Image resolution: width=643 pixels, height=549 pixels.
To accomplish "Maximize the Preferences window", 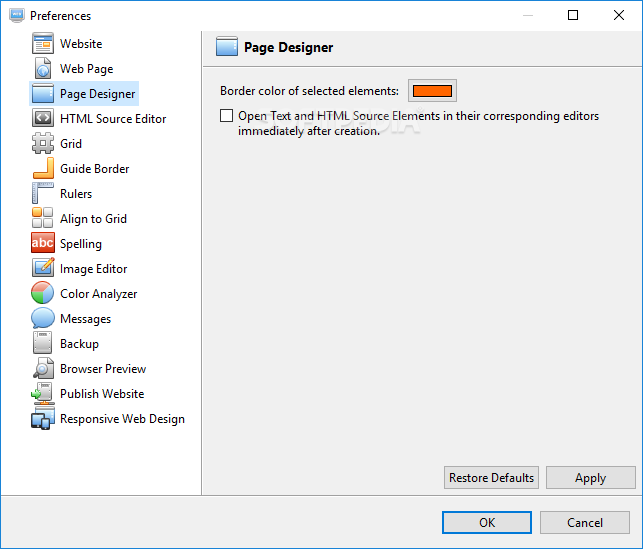I will [573, 15].
